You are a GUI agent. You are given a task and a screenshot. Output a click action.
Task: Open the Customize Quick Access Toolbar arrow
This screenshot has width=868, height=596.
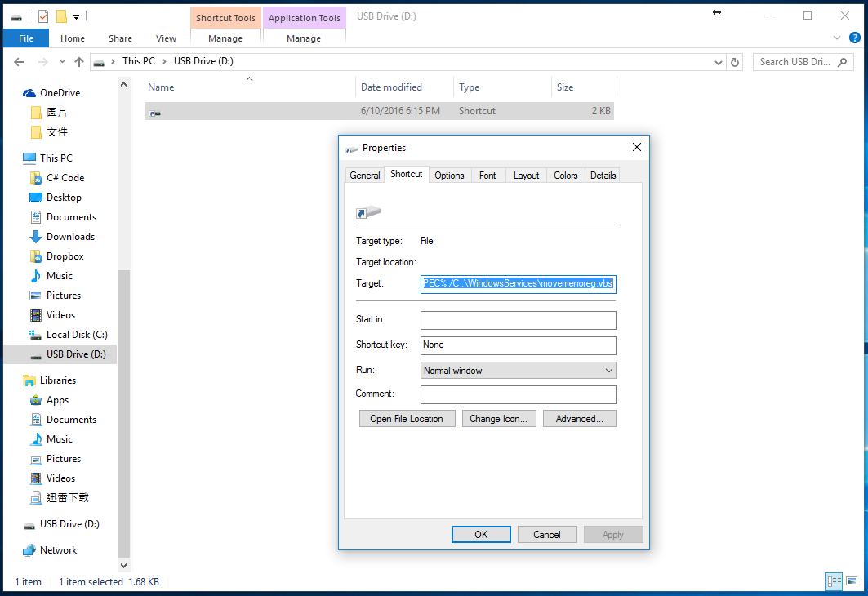77,17
